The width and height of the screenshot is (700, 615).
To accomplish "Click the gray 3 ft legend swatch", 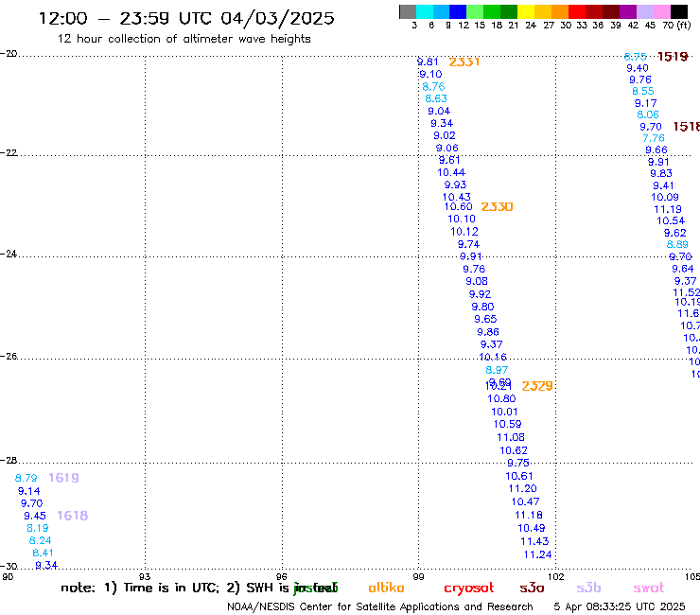I will click(x=408, y=11).
